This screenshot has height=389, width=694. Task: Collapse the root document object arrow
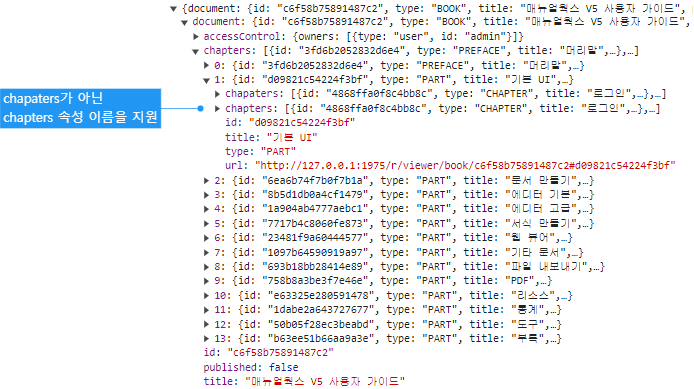174,9
